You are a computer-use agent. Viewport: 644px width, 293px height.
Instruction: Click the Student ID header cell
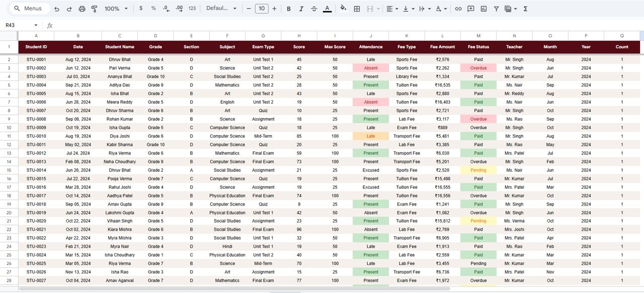coord(36,47)
